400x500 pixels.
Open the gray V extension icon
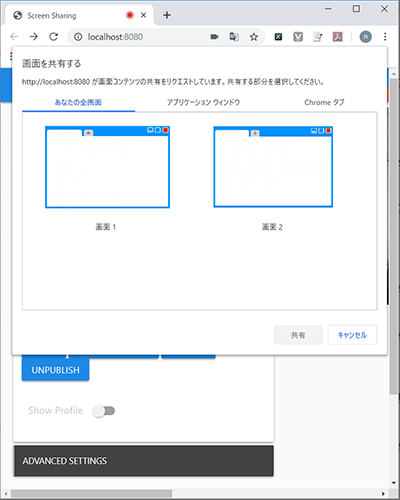(x=298, y=37)
